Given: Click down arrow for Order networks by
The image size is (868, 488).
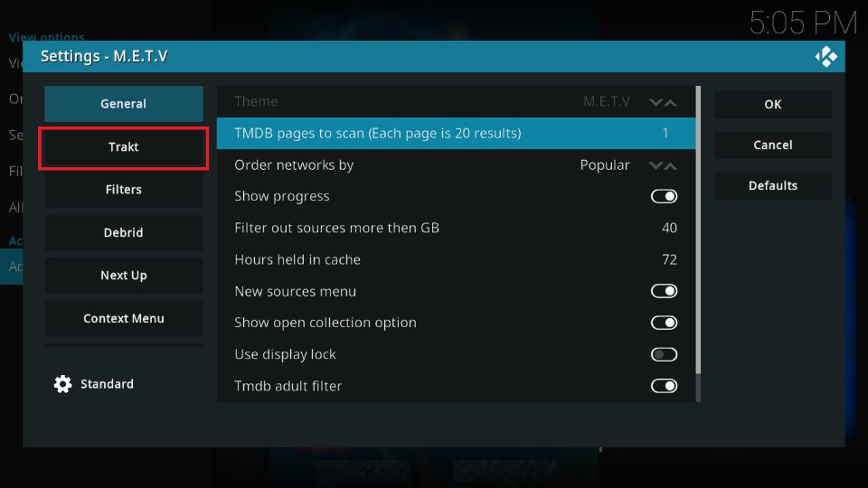Looking at the screenshot, I should click(x=656, y=165).
